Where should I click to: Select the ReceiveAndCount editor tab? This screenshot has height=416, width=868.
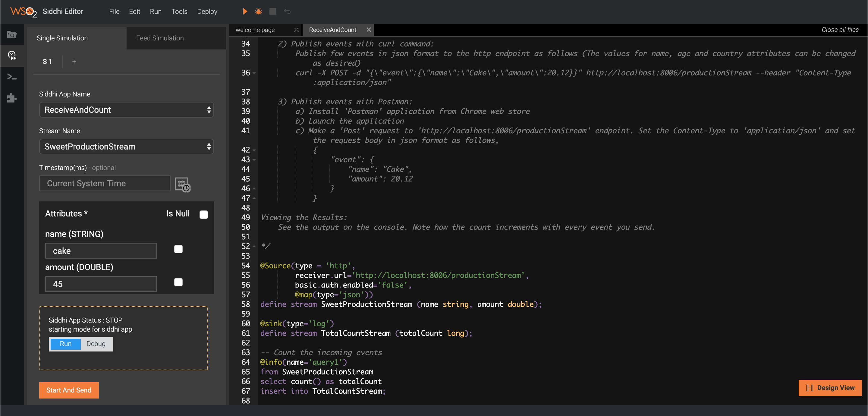point(332,30)
